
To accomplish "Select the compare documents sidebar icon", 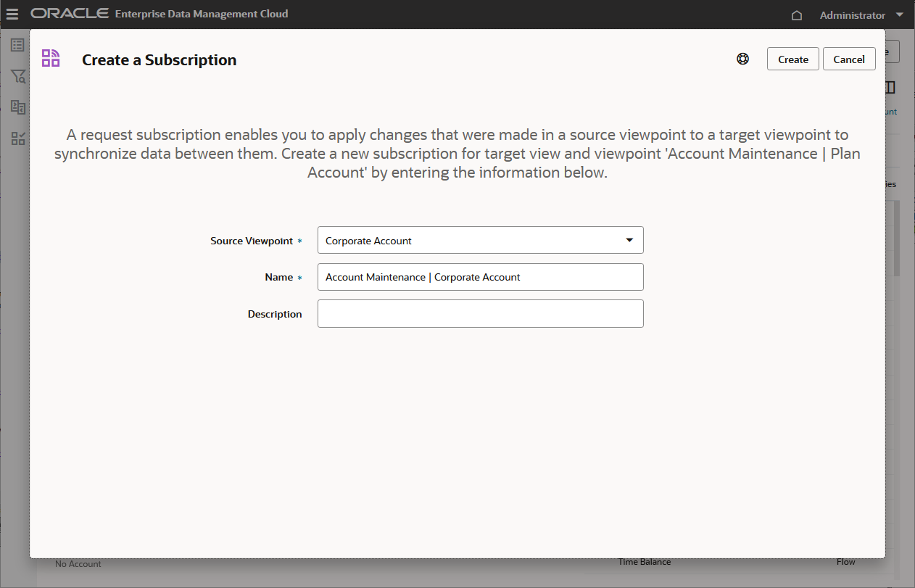I will (x=18, y=107).
